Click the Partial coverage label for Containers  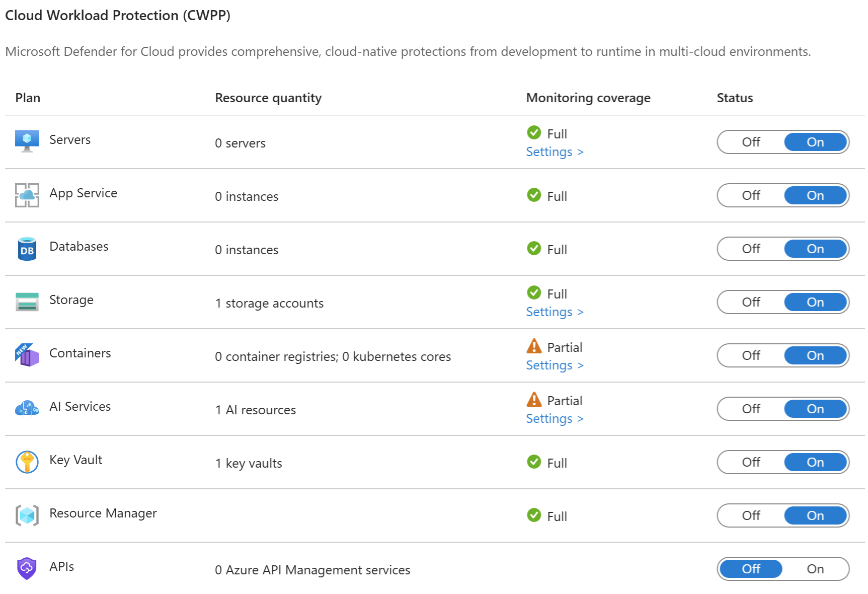click(565, 347)
